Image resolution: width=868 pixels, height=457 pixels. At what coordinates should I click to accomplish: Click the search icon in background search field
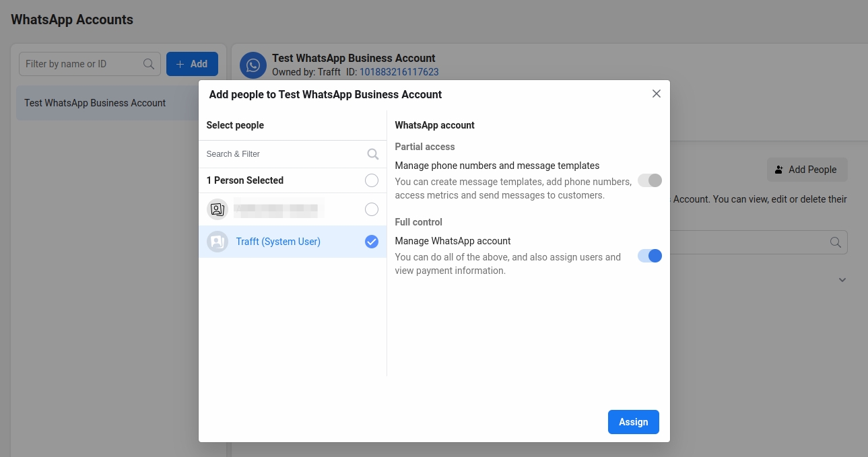(835, 242)
